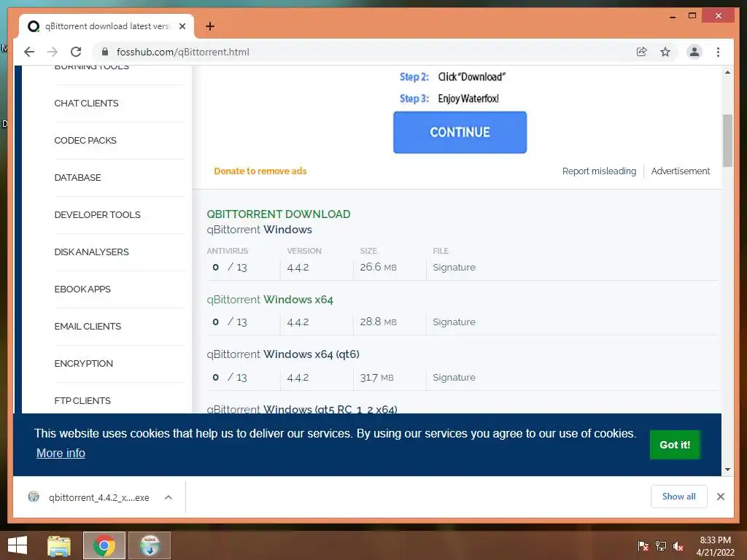Share this page using the share icon

click(642, 52)
